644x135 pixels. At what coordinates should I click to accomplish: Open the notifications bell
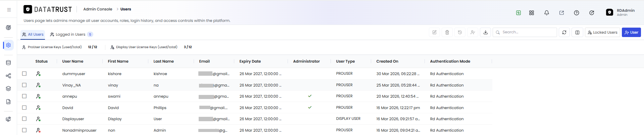click(x=547, y=13)
